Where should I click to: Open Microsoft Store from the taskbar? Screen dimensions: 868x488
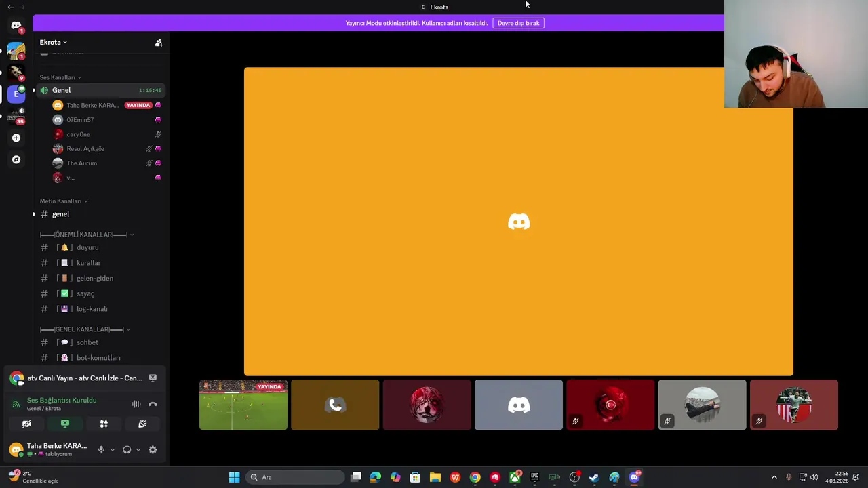pos(415,477)
